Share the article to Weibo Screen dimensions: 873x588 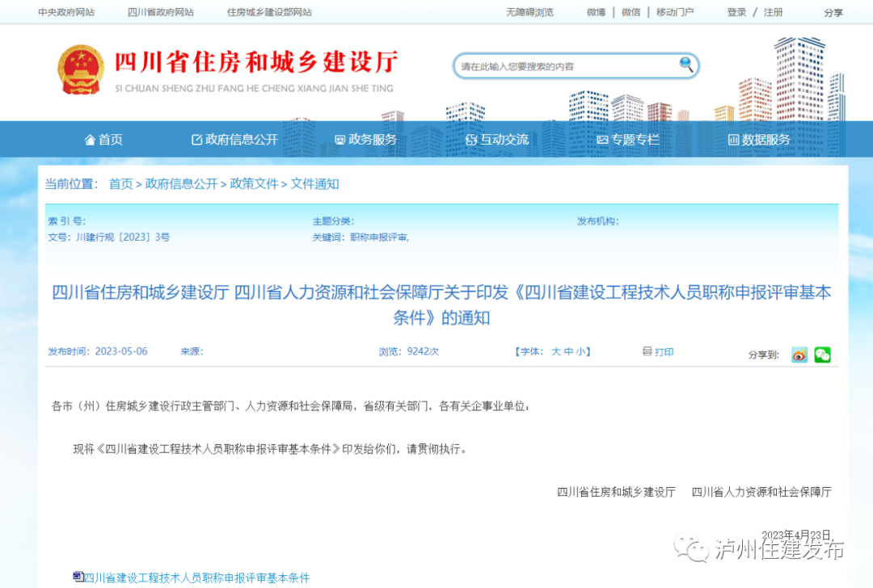pyautogui.click(x=799, y=355)
